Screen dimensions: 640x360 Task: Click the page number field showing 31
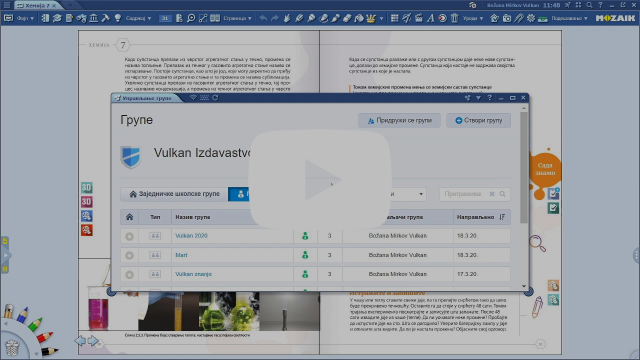165,18
